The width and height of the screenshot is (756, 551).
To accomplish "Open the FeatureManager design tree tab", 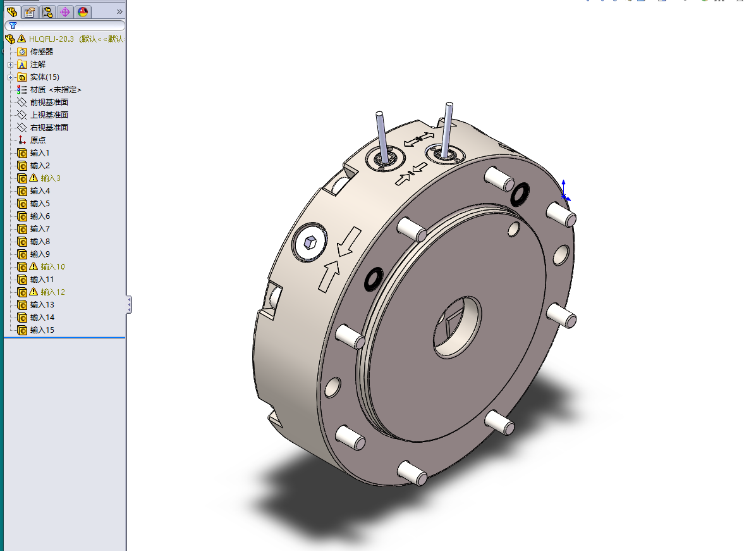I will click(x=12, y=11).
